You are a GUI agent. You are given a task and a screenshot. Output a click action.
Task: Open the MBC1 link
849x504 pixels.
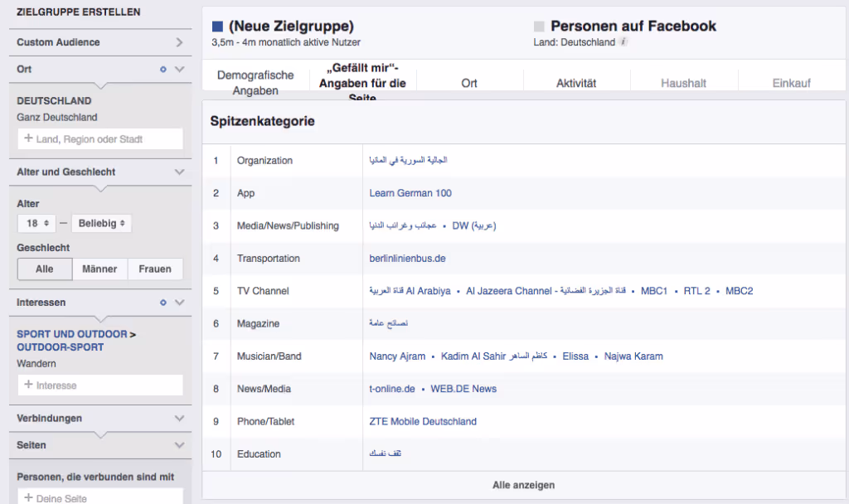click(x=654, y=291)
